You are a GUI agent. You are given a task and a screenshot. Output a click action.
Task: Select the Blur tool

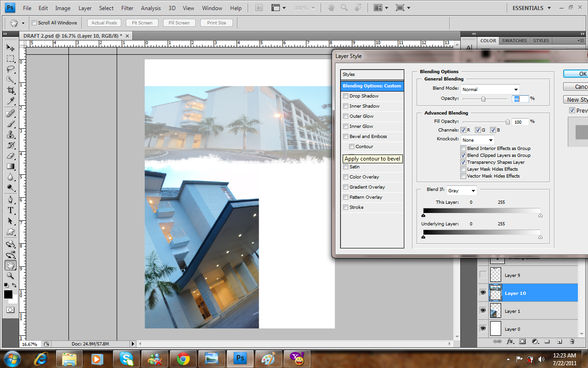[x=10, y=177]
